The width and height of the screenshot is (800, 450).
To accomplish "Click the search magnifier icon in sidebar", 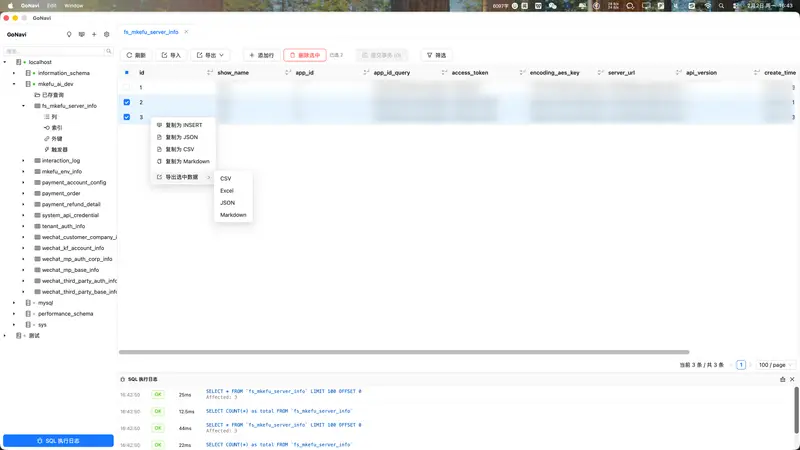I will [108, 50].
